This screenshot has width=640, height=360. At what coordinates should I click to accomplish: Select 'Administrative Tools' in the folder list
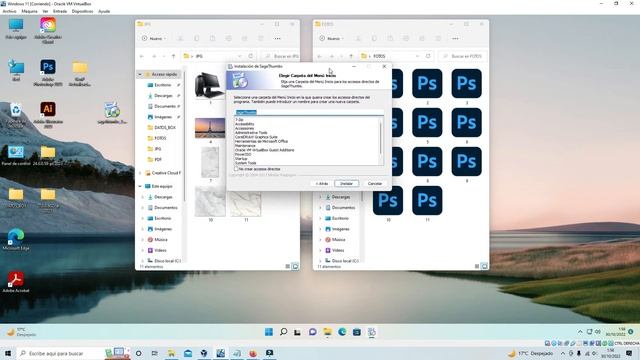(251, 133)
